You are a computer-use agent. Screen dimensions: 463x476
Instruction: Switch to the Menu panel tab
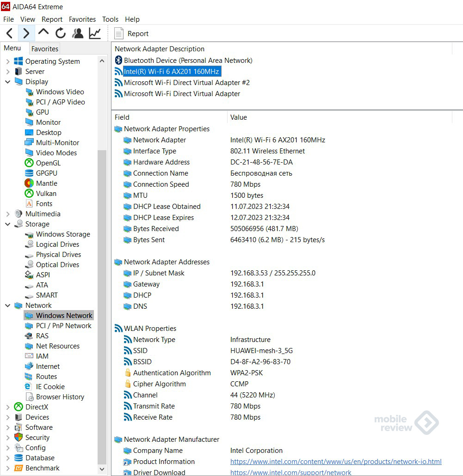(12, 48)
